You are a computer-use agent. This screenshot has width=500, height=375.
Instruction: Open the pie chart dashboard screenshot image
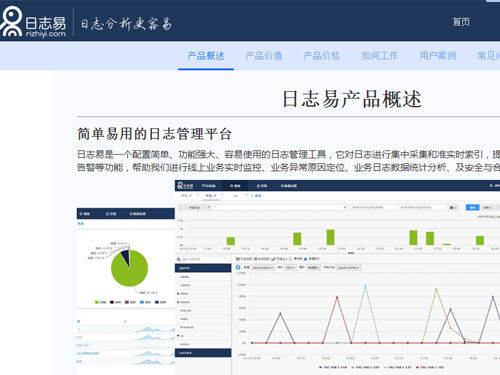126,291
